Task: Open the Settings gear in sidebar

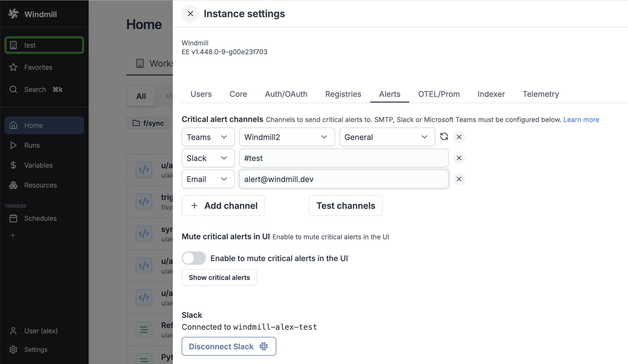Action: coord(13,350)
